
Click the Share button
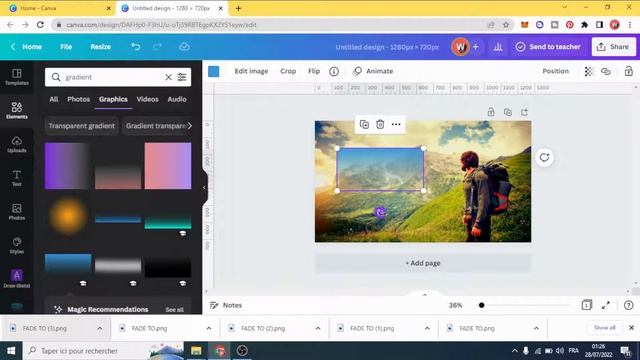pyautogui.click(x=613, y=47)
